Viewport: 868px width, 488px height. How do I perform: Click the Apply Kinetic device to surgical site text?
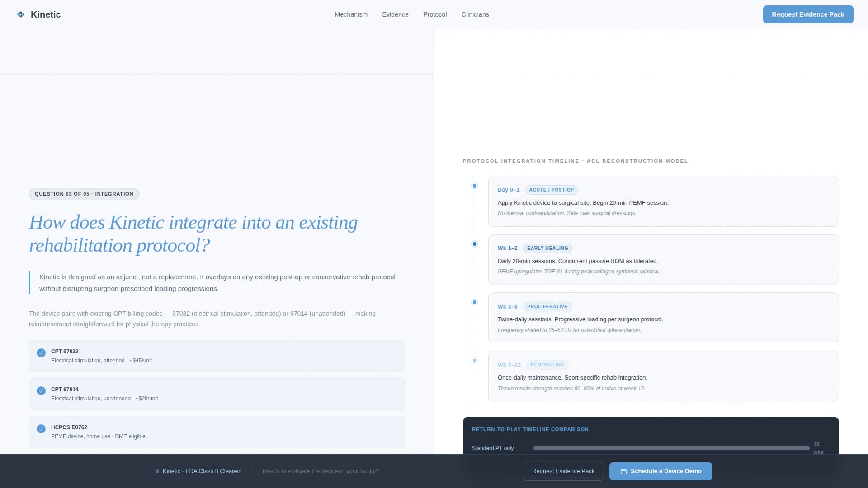tap(583, 203)
